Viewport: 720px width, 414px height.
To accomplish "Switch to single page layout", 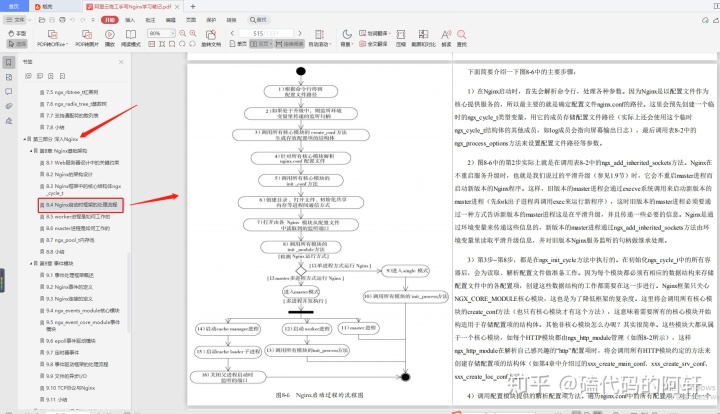I will [238, 44].
